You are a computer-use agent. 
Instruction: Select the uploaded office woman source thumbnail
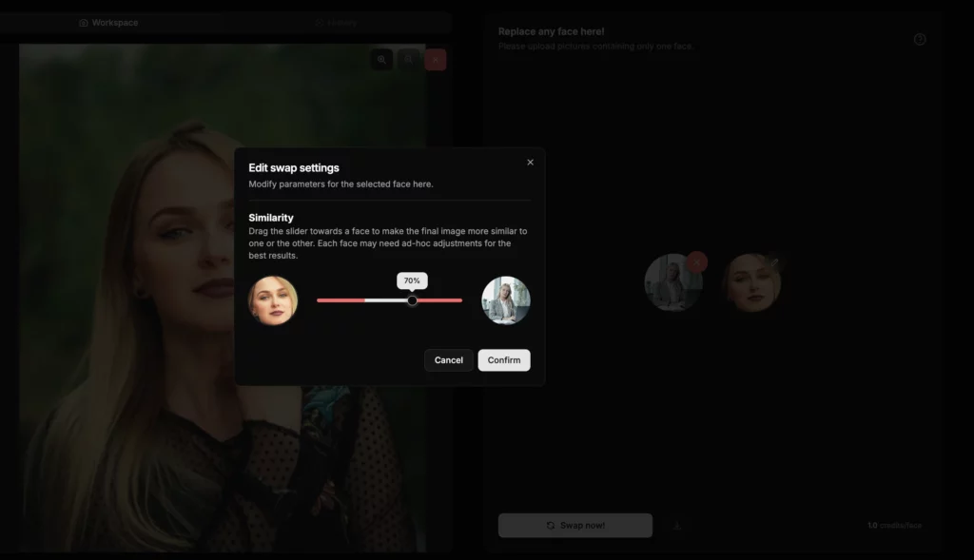tap(672, 284)
